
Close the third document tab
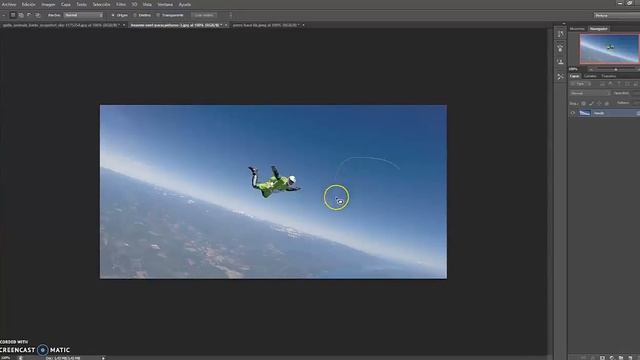tap(303, 25)
